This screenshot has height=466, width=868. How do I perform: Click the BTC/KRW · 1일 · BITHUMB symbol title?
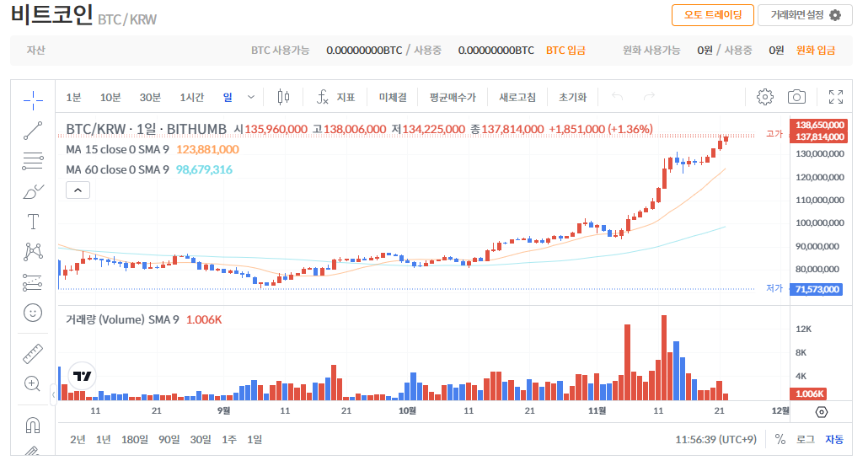click(x=146, y=129)
